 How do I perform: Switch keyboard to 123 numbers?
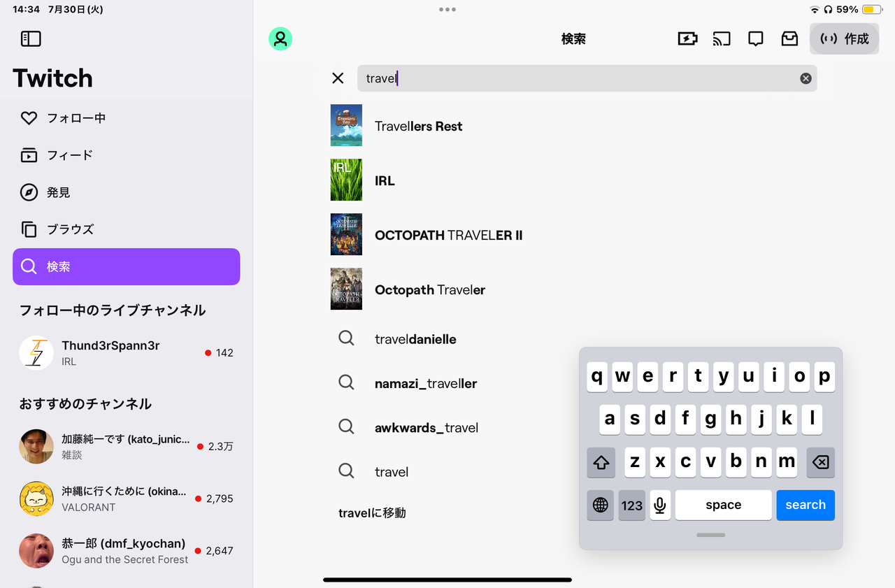[632, 505]
